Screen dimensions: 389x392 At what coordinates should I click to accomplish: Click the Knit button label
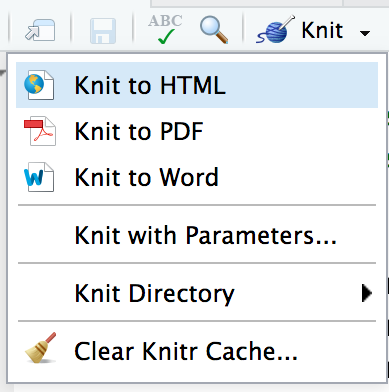322,31
